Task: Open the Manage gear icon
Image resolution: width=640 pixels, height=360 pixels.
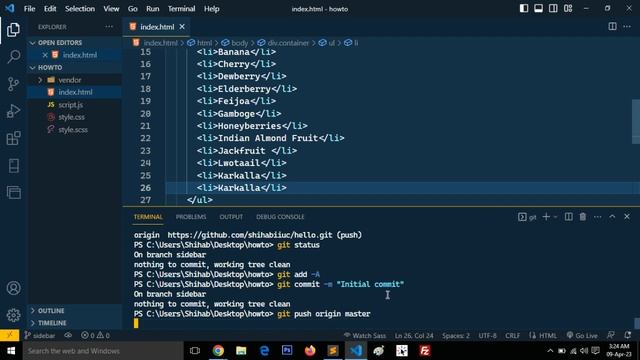Action: 13,315
